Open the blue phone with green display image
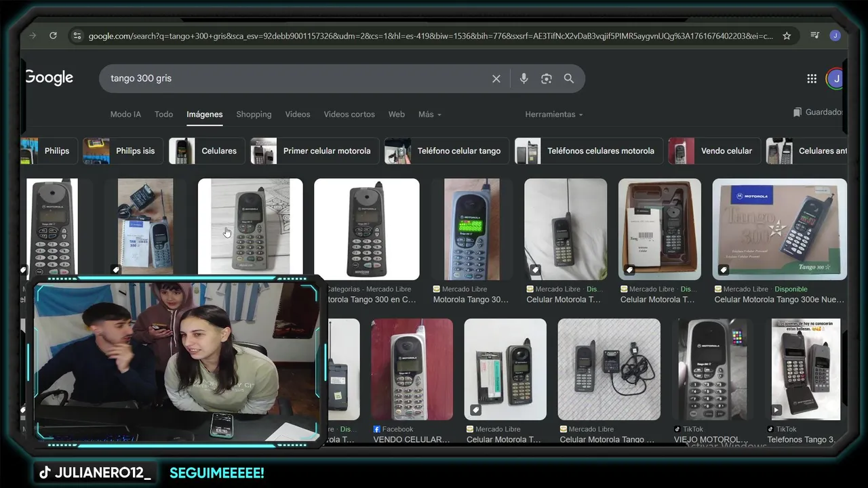The width and height of the screenshot is (868, 488). (x=471, y=229)
